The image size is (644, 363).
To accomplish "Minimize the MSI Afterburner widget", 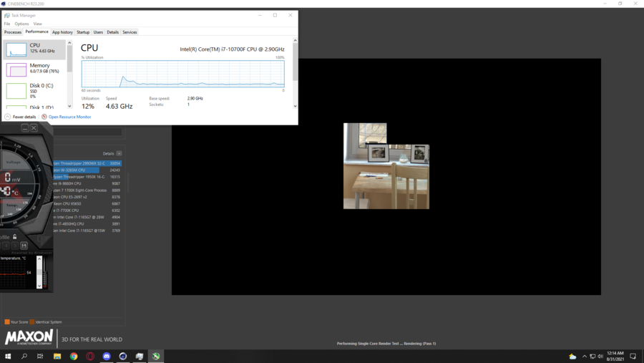I will [25, 128].
